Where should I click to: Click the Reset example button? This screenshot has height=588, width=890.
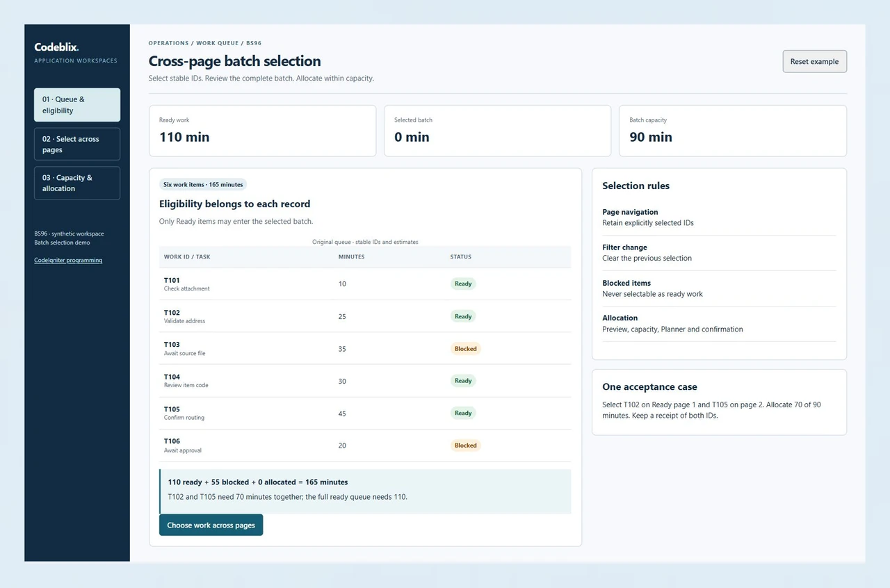click(814, 61)
